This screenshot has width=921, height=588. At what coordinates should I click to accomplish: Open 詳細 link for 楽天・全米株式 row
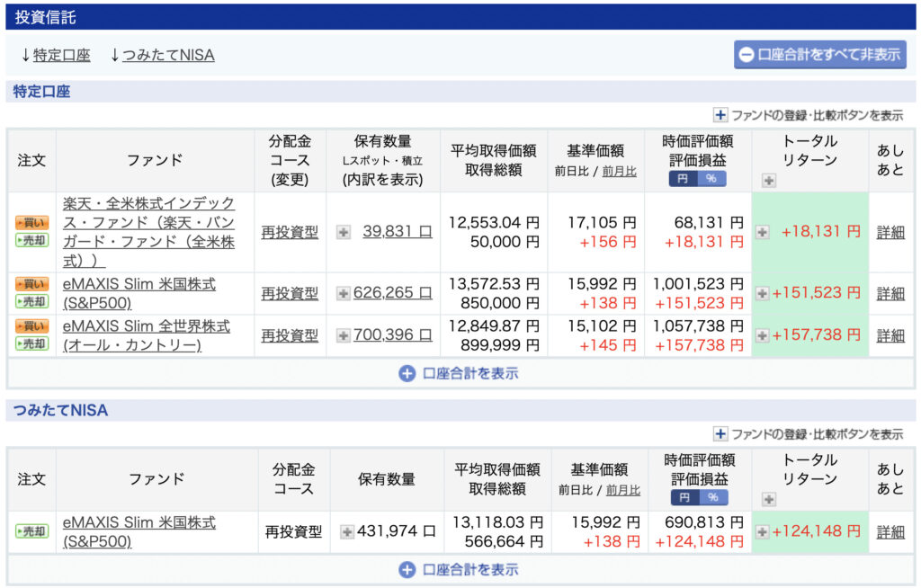coord(890,233)
